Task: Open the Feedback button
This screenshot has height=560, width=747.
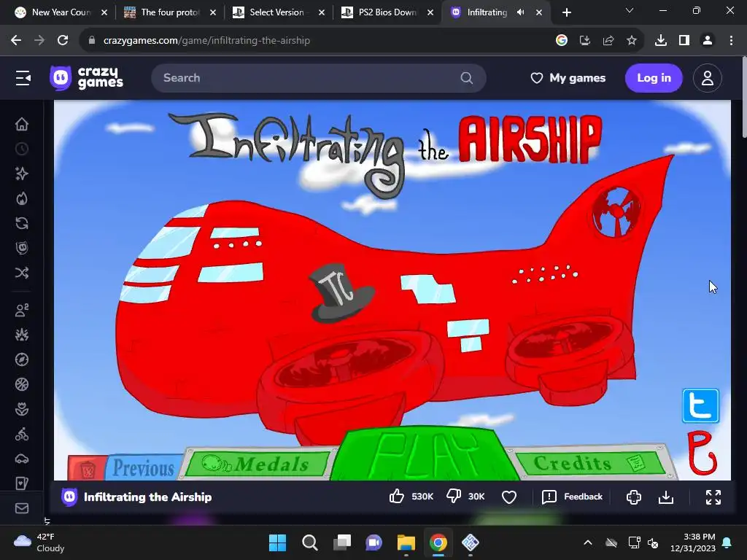Action: coord(572,497)
